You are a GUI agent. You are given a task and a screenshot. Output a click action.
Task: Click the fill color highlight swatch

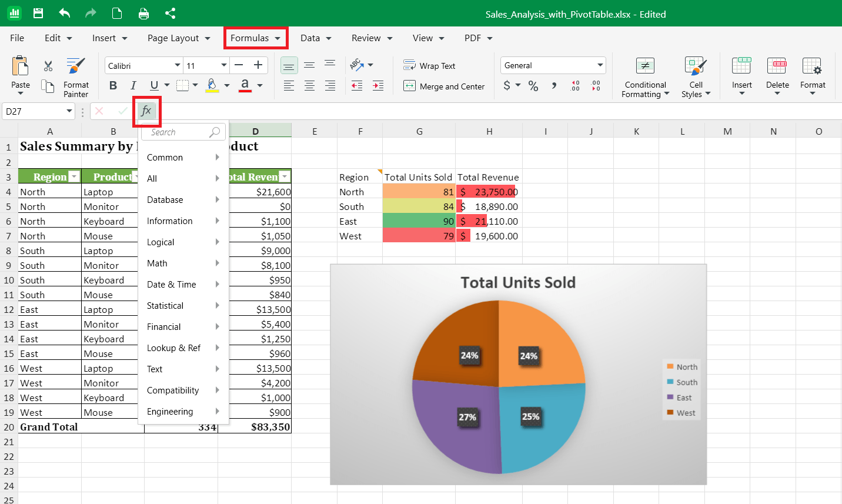click(x=212, y=85)
